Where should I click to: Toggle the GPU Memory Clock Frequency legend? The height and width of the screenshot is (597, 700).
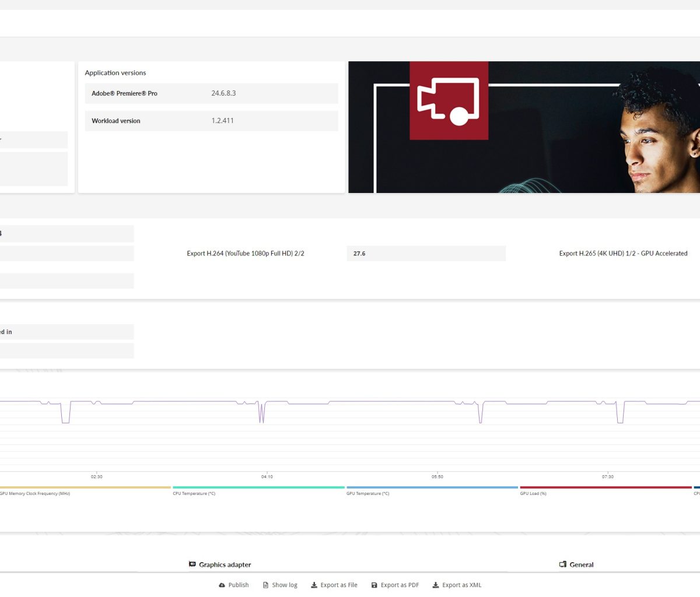coord(85,490)
